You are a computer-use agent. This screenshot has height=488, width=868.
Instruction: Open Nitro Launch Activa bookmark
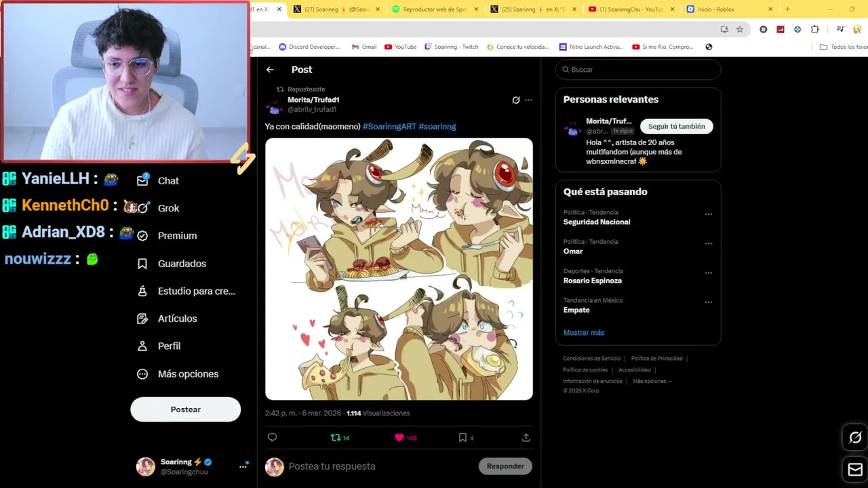[x=591, y=47]
